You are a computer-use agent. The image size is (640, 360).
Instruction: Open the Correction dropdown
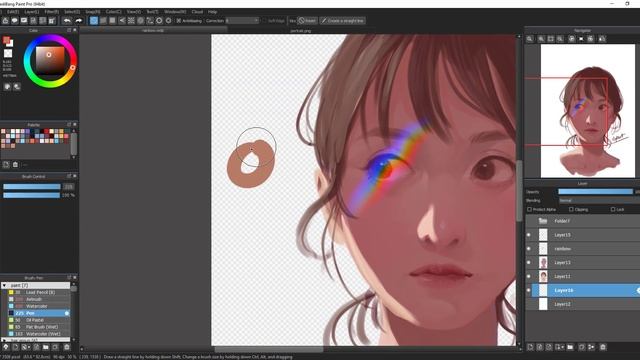242,20
